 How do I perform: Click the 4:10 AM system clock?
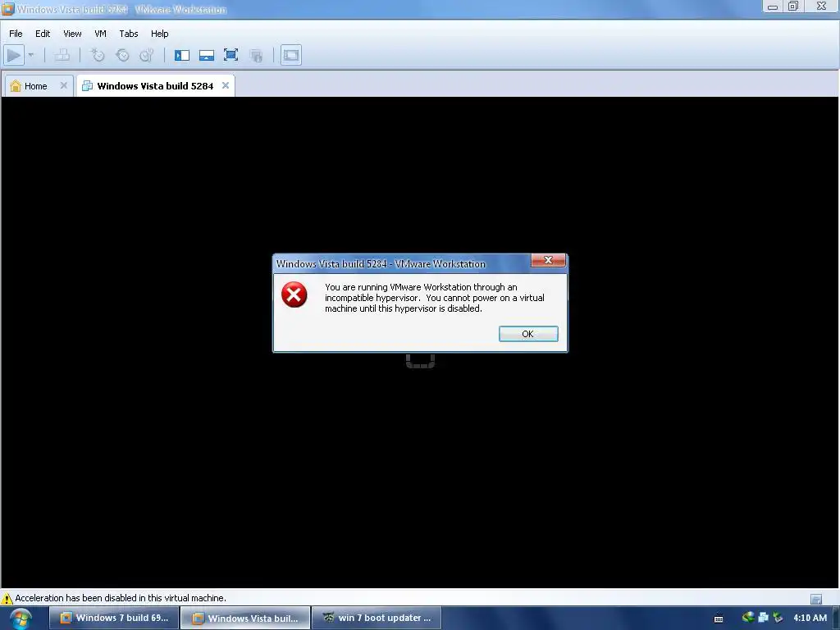[x=810, y=618]
